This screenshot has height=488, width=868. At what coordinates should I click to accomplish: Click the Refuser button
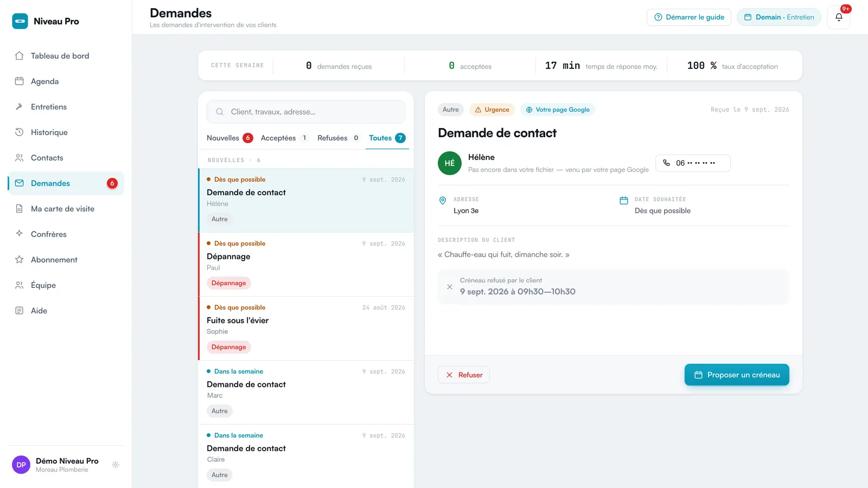(x=464, y=375)
